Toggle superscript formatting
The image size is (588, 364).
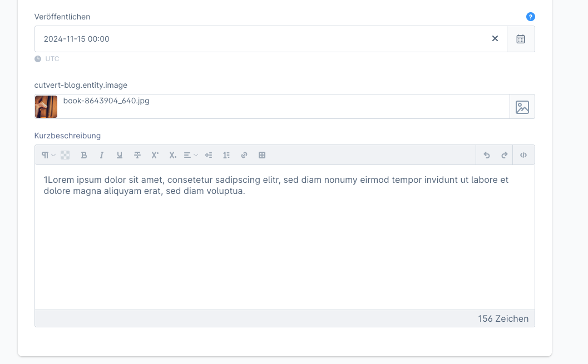point(155,155)
